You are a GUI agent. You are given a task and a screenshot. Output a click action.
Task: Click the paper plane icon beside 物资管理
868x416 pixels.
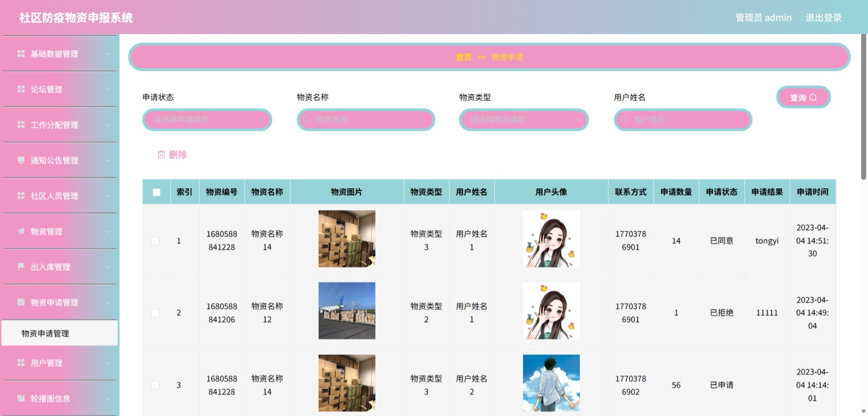[21, 231]
